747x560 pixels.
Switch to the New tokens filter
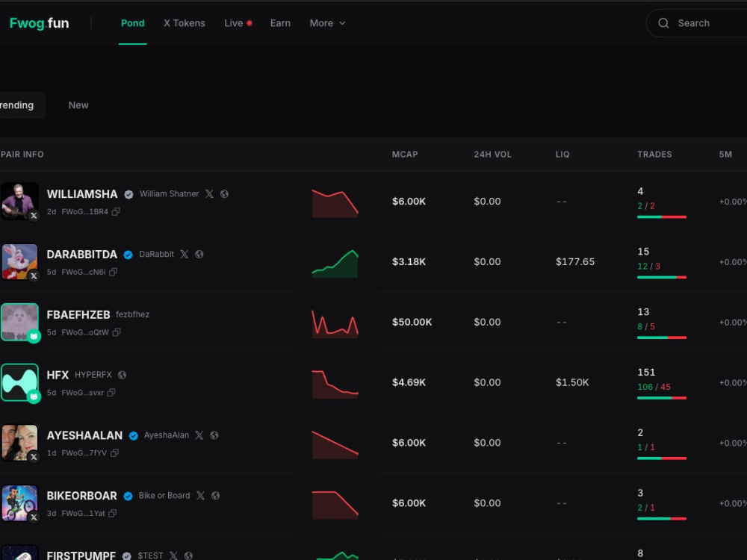[x=78, y=105]
